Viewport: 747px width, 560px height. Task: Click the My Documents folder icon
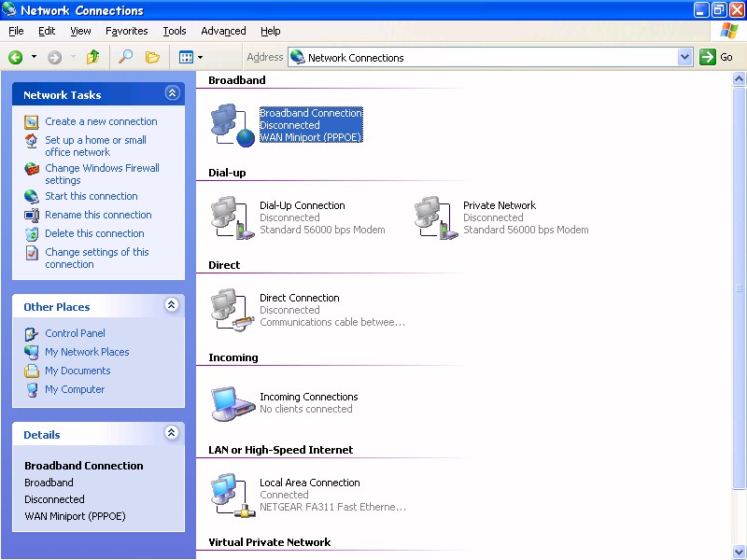(32, 371)
